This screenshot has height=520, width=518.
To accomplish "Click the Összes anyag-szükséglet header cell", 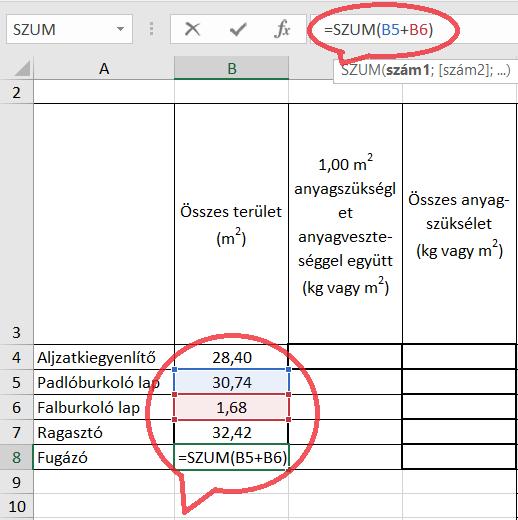I will pos(459,224).
